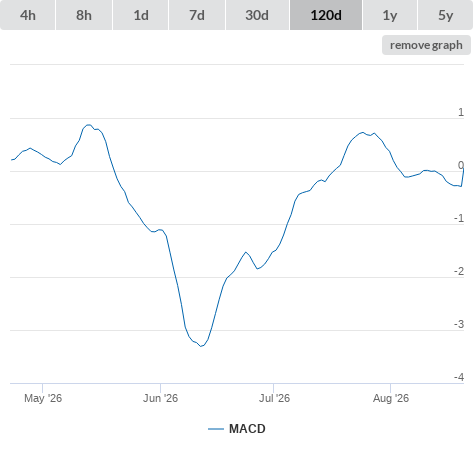Select the 1d range tab

tap(141, 15)
